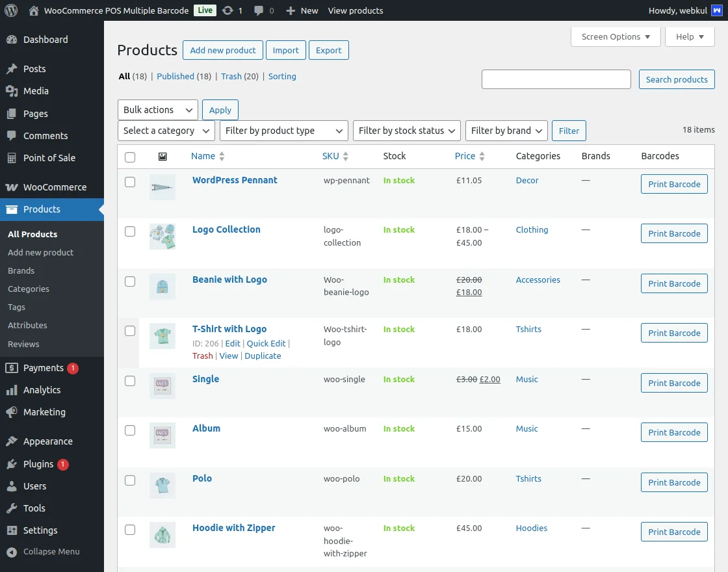The image size is (728, 572).
Task: Click the T-Shirt with Logo thumbnail image
Action: pyautogui.click(x=162, y=336)
